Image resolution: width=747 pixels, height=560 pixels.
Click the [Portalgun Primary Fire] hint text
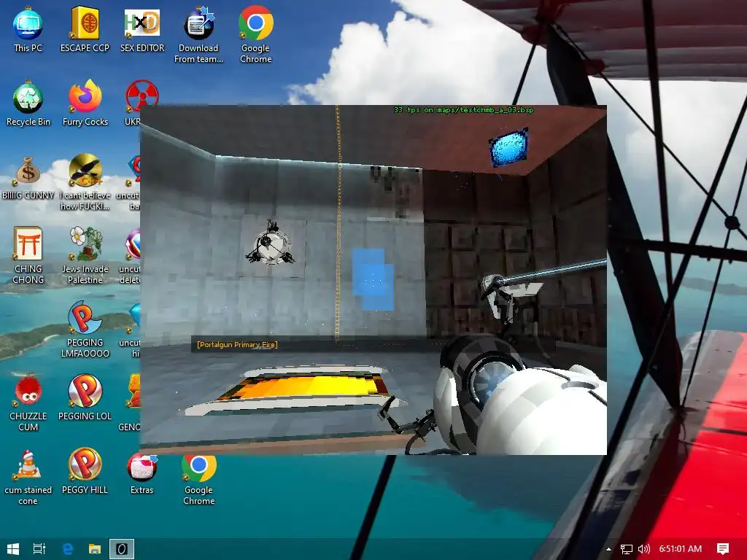click(237, 344)
